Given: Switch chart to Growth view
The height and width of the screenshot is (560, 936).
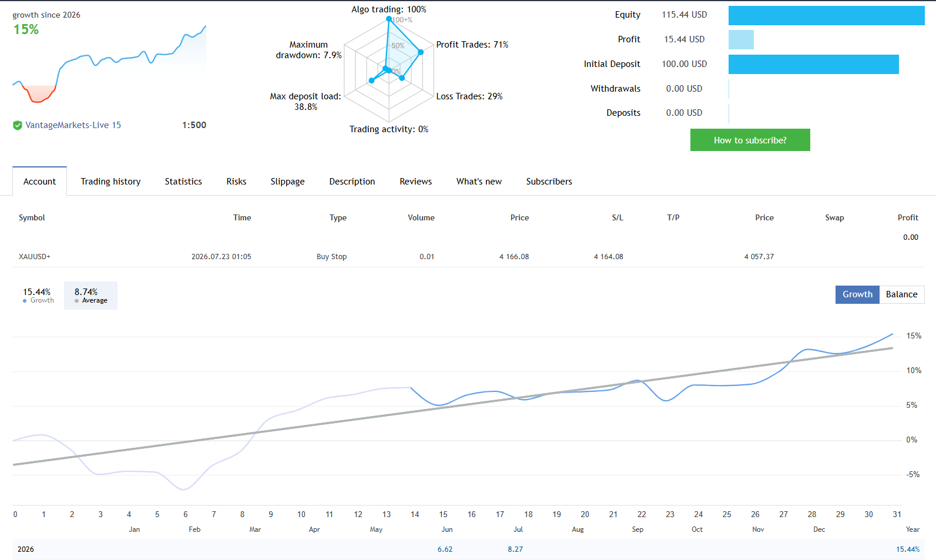Looking at the screenshot, I should pos(857,294).
